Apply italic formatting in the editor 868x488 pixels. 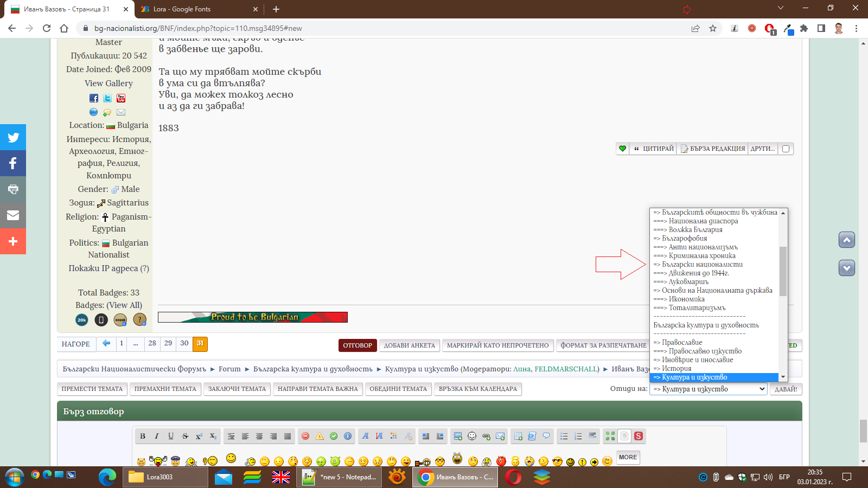tap(157, 436)
